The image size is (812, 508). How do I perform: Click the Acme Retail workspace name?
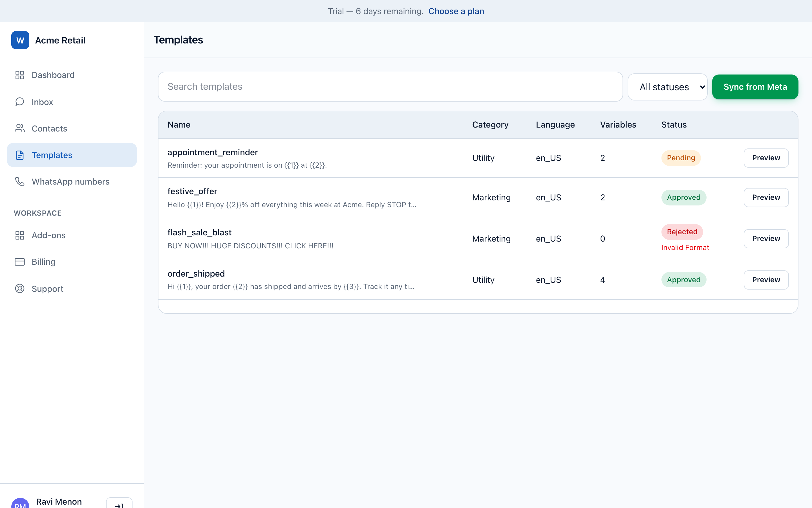[60, 40]
